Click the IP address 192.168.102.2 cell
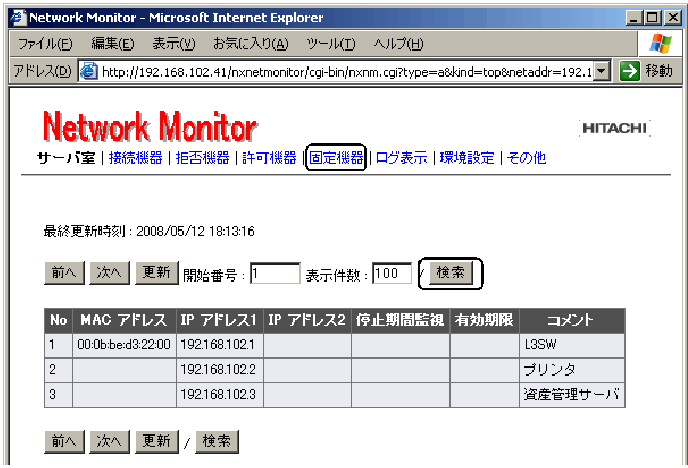The image size is (688, 468). 220,370
